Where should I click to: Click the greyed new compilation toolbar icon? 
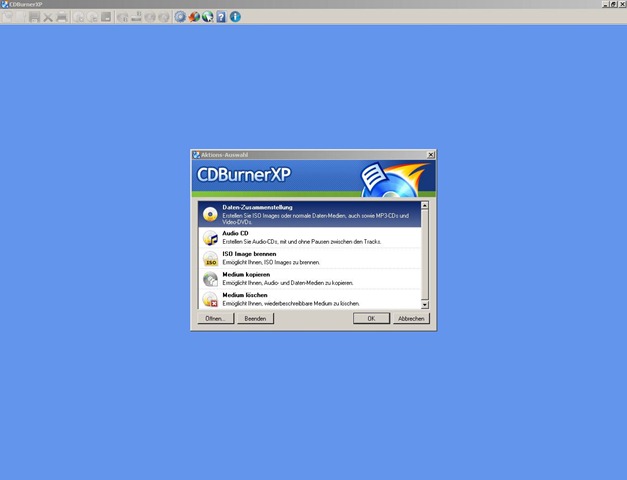(x=7, y=17)
